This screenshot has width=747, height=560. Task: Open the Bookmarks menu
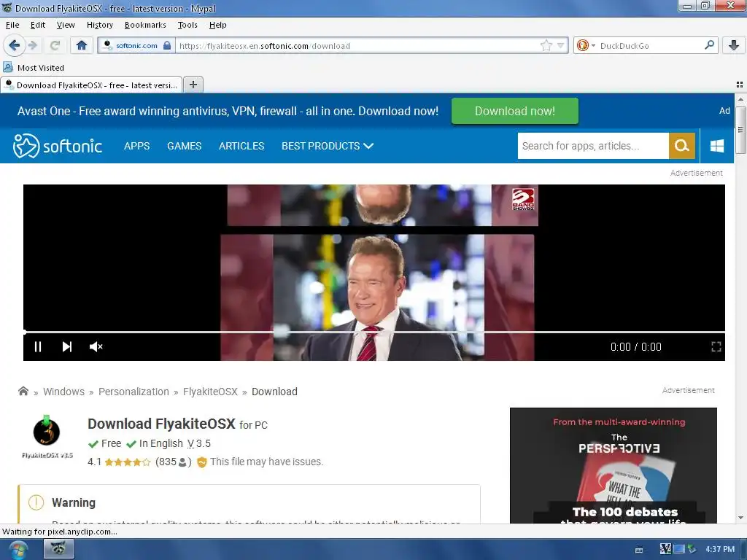[145, 25]
